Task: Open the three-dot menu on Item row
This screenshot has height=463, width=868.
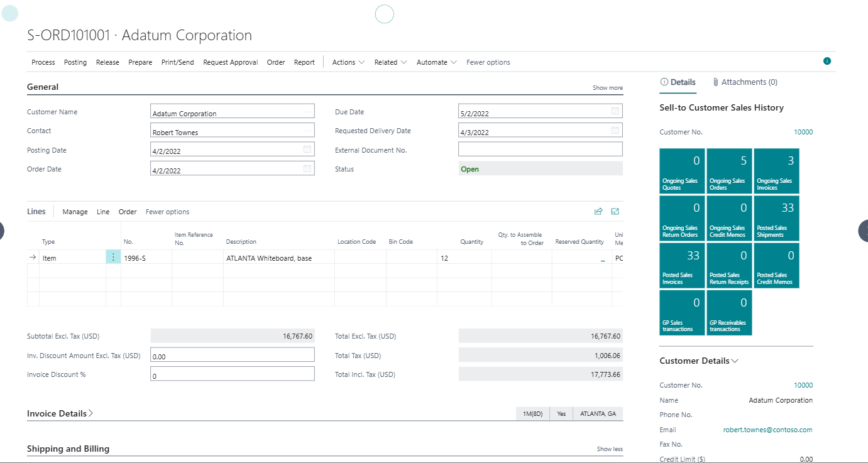Action: [x=113, y=257]
